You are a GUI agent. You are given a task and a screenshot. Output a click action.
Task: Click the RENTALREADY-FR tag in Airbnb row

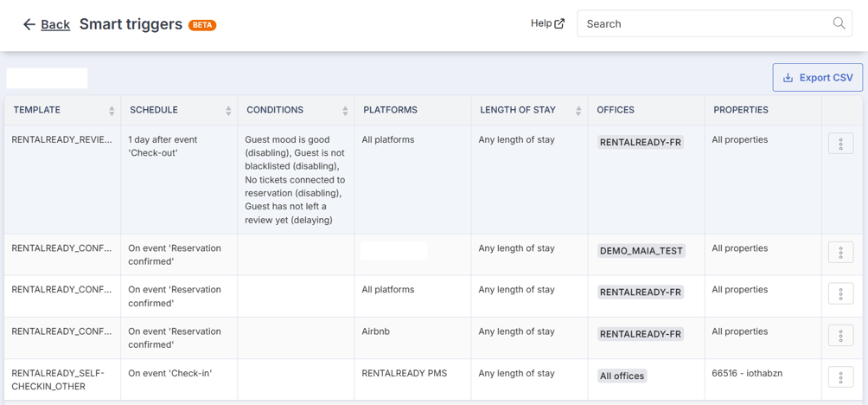coord(641,334)
